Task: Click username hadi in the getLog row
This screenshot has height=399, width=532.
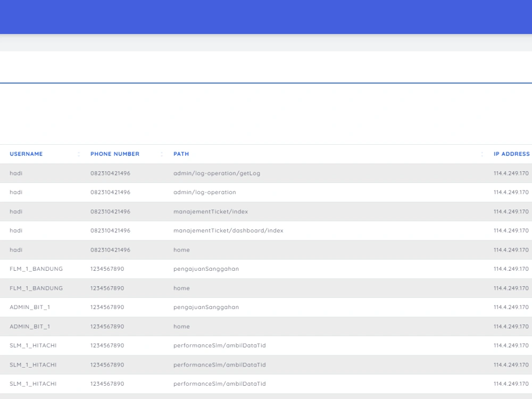Action: 16,173
